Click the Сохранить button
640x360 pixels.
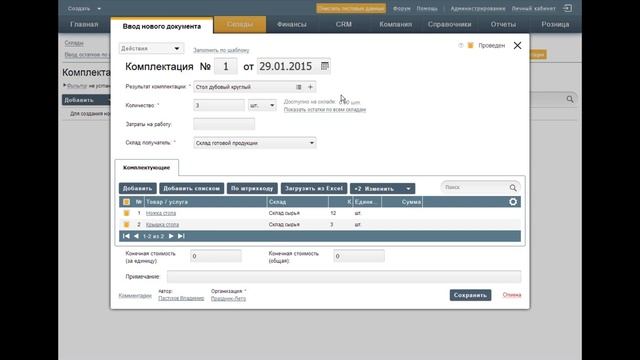click(470, 295)
